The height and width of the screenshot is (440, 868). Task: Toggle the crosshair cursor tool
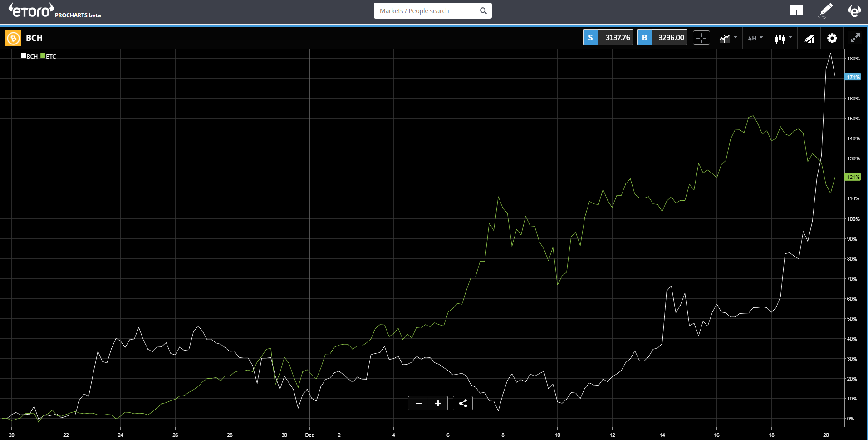point(701,38)
